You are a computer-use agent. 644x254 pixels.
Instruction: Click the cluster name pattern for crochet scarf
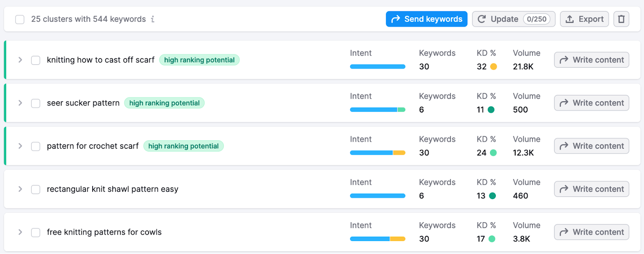click(x=93, y=146)
